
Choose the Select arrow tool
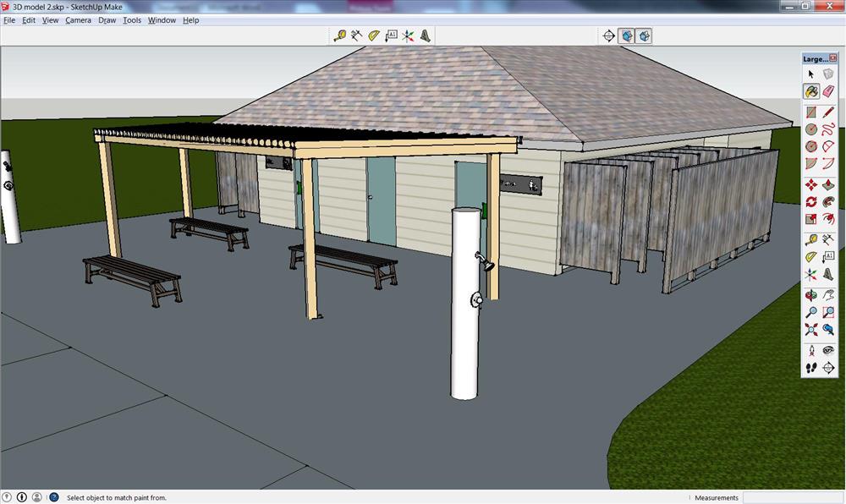click(810, 74)
